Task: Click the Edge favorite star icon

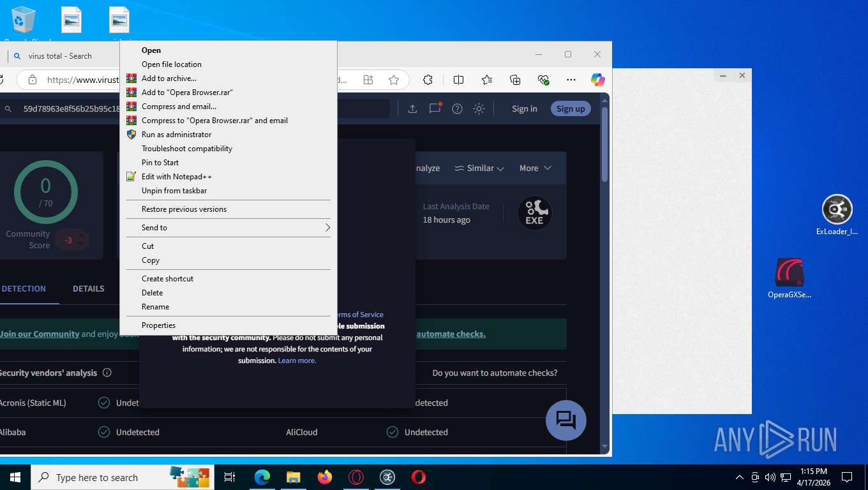Action: click(394, 80)
